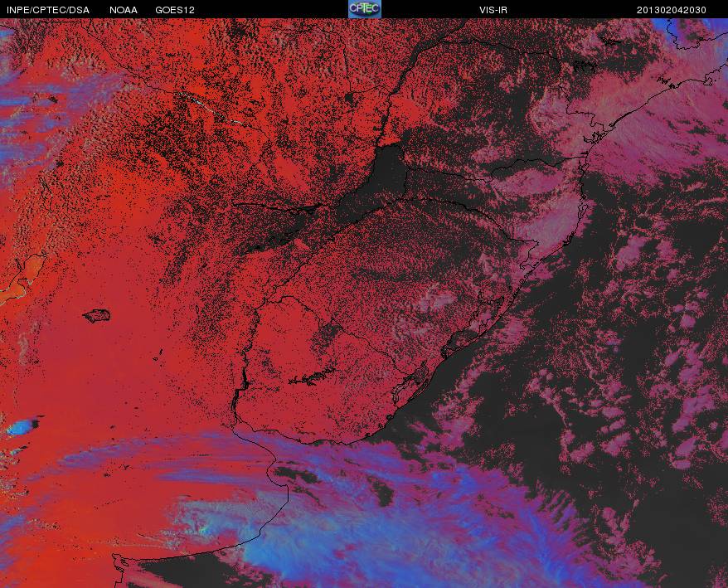
Task: Click the INPE/CPTEC/DSA header text
Action: (48, 10)
